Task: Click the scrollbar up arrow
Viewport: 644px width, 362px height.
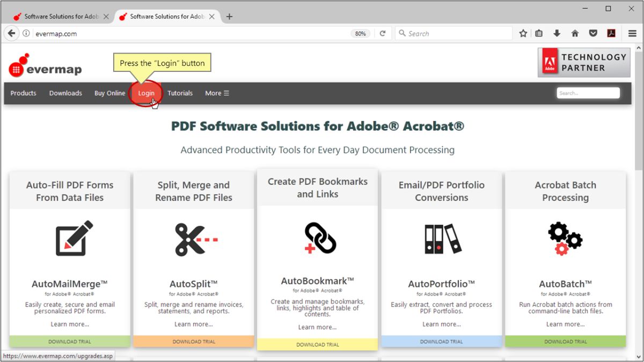Action: pos(639,48)
